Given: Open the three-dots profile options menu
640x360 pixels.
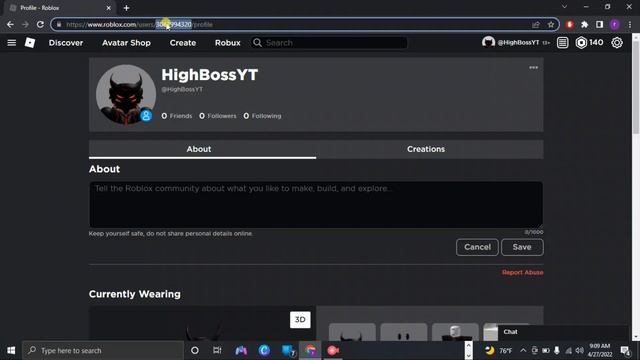Looking at the screenshot, I should point(533,67).
